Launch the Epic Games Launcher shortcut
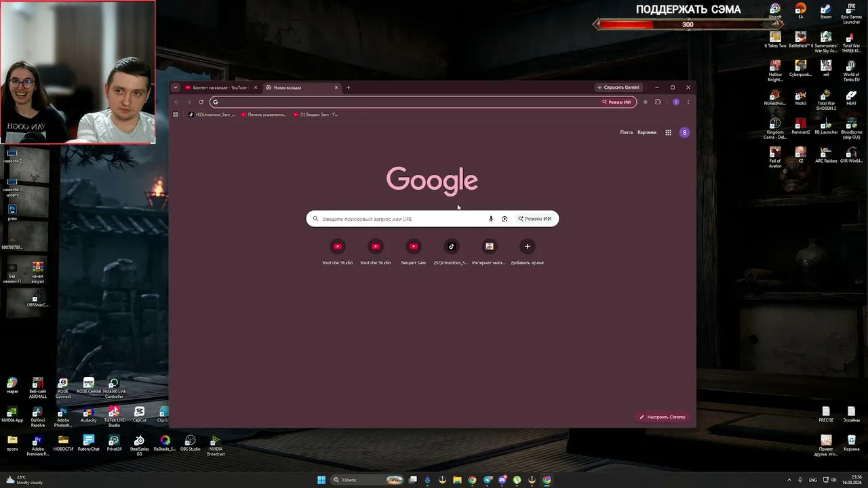Image resolution: width=868 pixels, height=488 pixels. point(852,14)
